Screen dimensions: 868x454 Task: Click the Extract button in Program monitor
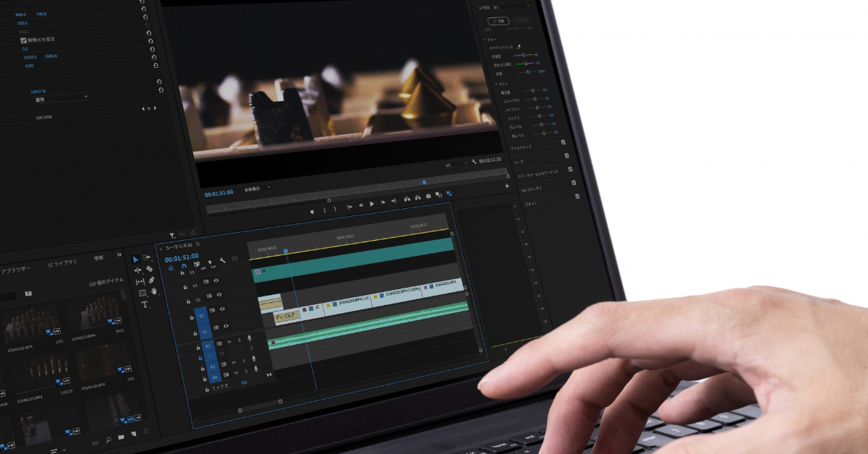[417, 197]
